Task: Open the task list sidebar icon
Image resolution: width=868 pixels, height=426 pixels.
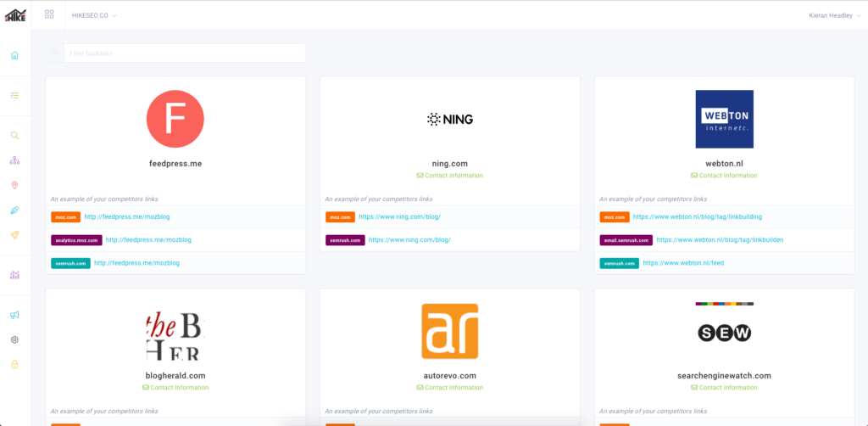Action: click(15, 95)
